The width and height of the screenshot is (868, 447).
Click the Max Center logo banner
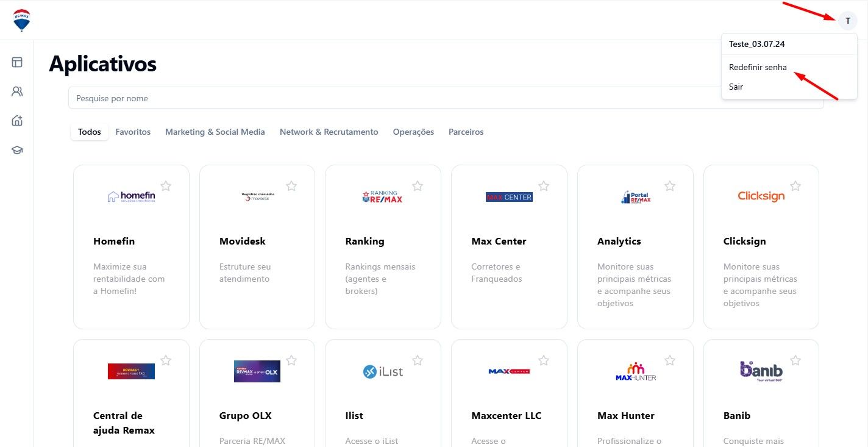click(509, 197)
